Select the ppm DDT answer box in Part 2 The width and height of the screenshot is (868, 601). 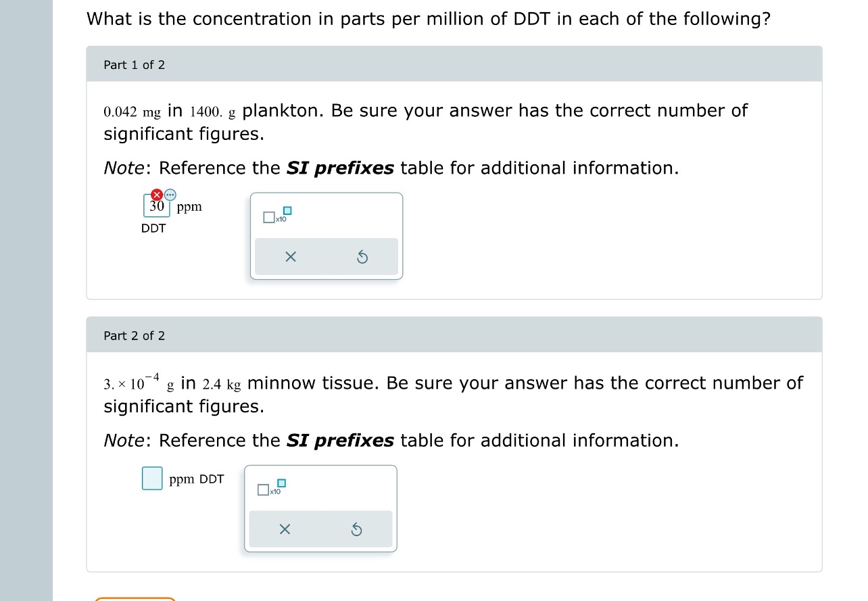point(151,479)
